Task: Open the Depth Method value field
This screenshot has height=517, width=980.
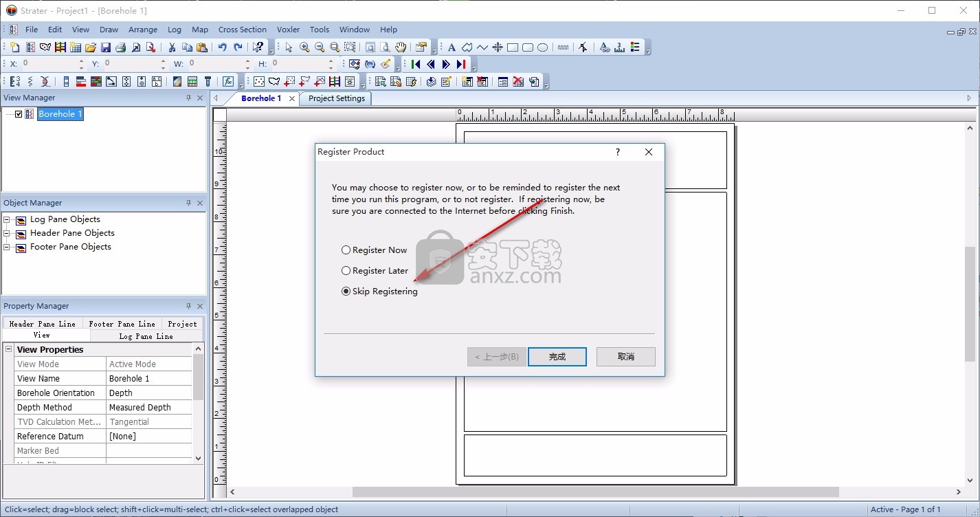Action: coord(149,408)
